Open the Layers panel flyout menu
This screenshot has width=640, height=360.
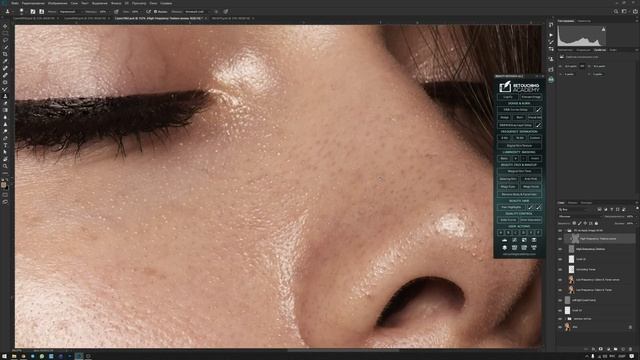click(637, 202)
